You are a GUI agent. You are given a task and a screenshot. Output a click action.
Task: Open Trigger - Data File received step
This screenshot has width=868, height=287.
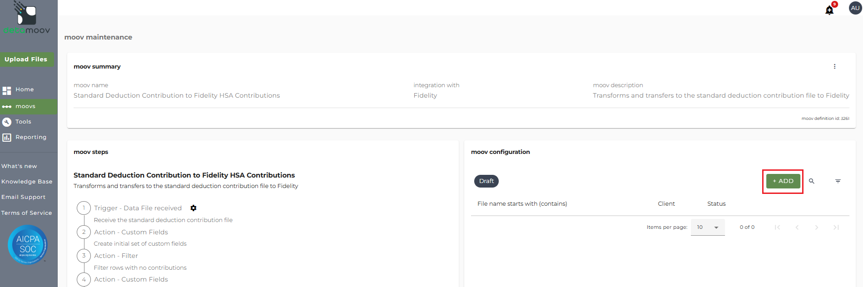pos(138,208)
